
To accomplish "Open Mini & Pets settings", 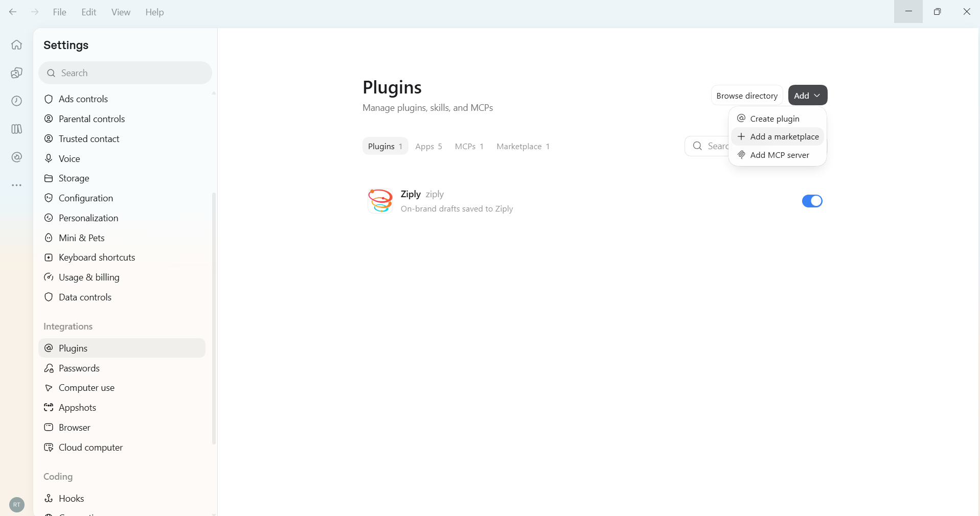I will [122, 238].
